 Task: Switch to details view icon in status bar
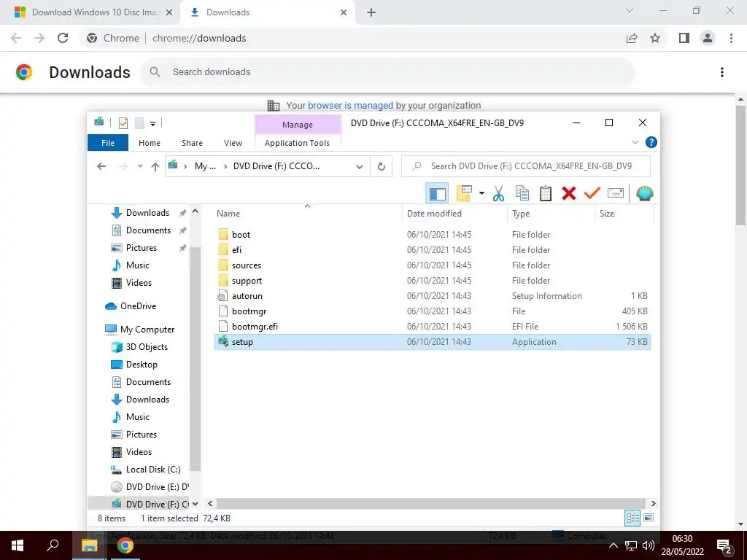[632, 518]
